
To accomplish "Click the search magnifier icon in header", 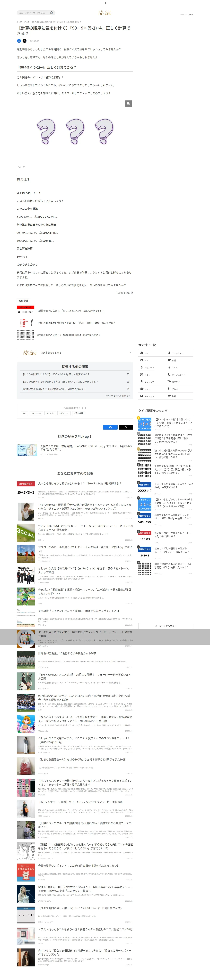I will tap(52, 13).
